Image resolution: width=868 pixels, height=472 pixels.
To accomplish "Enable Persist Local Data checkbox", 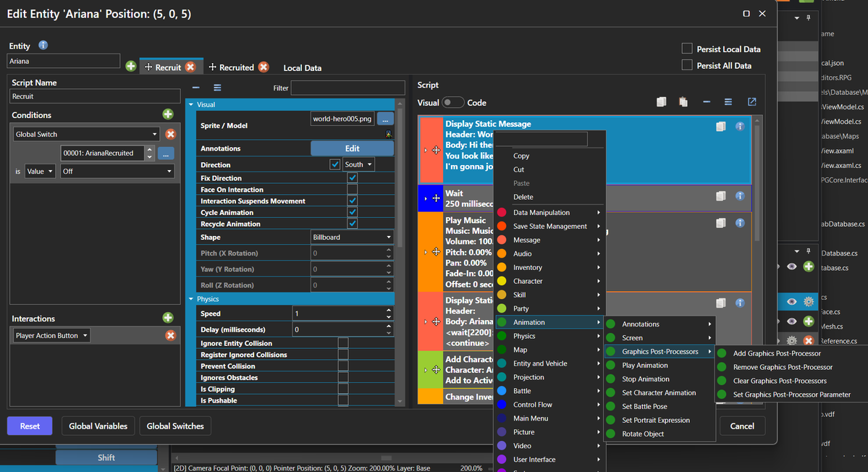I will click(x=687, y=49).
